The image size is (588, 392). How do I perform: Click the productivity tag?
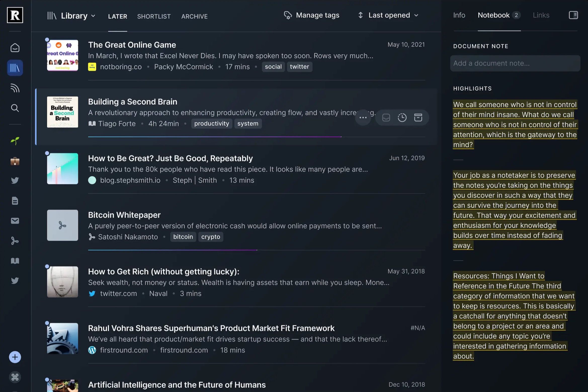(212, 124)
